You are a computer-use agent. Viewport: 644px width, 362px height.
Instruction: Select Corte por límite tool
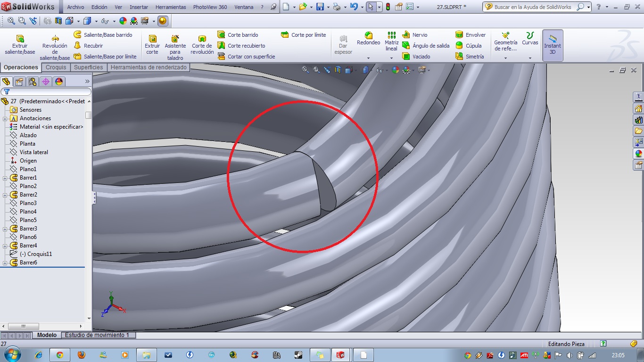coord(304,35)
